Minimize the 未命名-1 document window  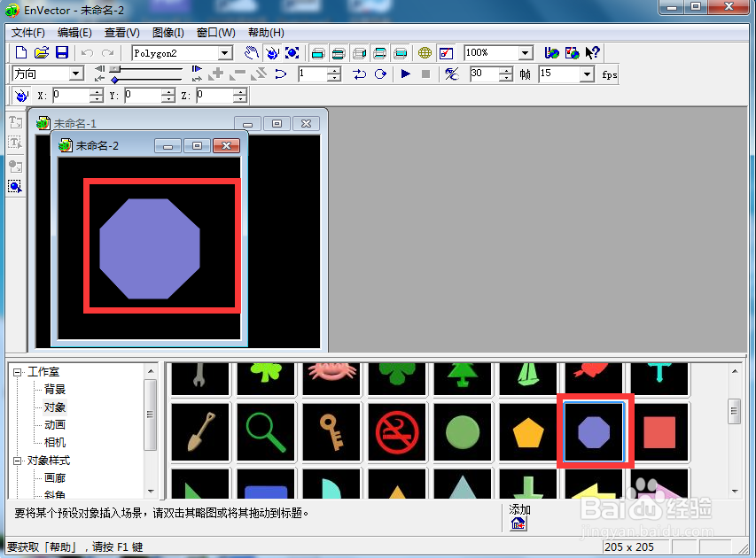click(247, 124)
